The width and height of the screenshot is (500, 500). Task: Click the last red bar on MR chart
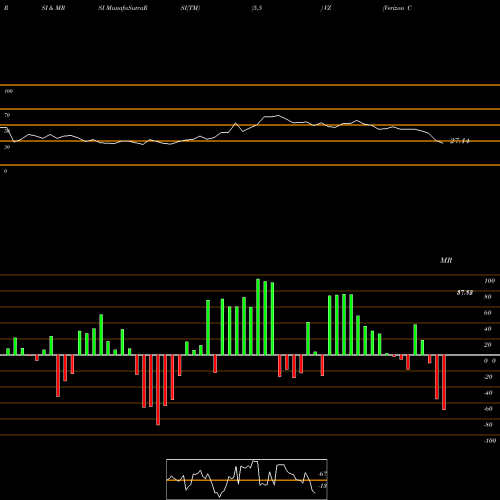(x=444, y=382)
